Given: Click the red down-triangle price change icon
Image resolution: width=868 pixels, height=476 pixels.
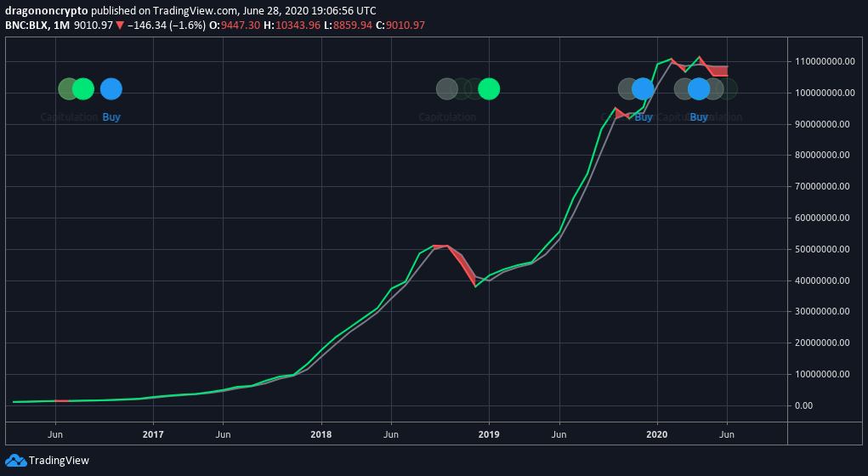Looking at the screenshot, I should tap(120, 25).
